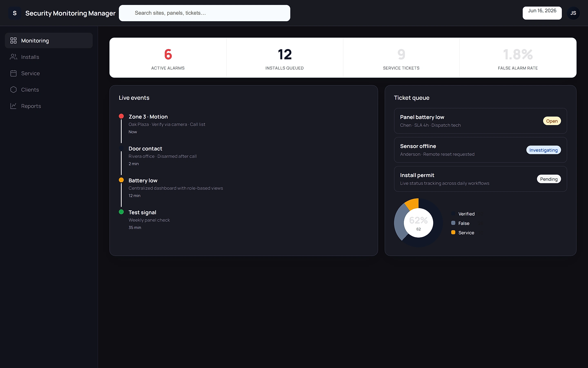This screenshot has width=588, height=368.
Task: Click the Ticket queue heading
Action: 412,98
